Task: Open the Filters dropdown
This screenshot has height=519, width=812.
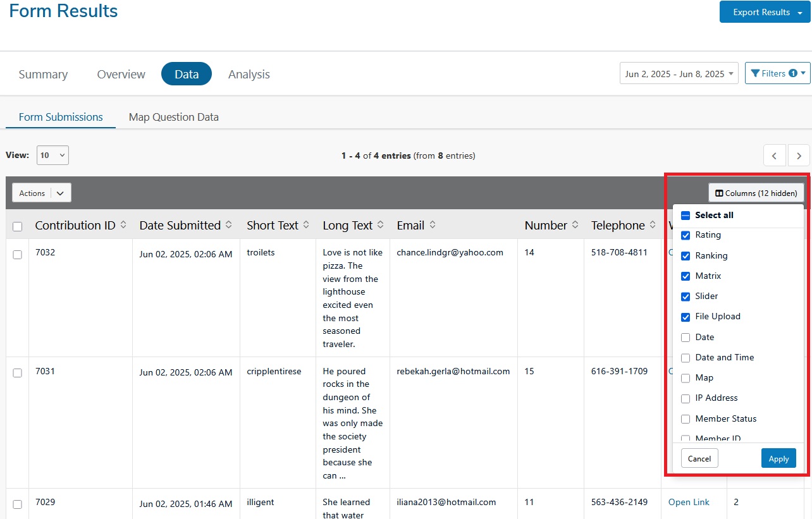Action: (778, 73)
